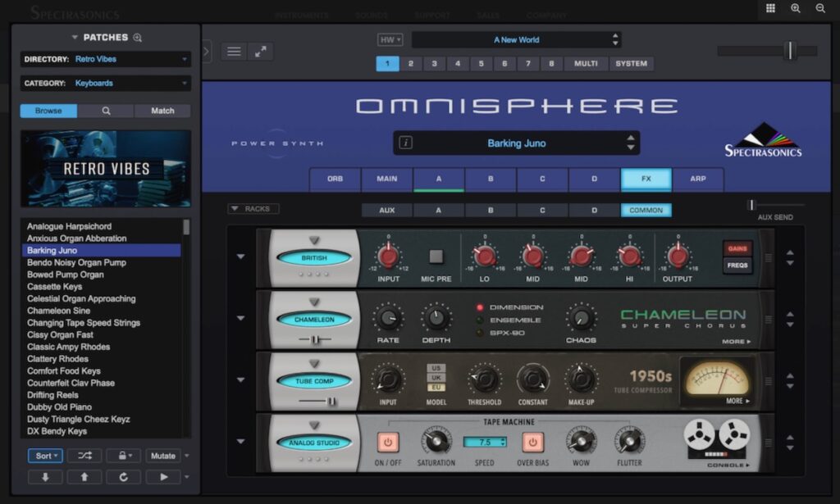Click the shuffle patches icon
840x504 pixels.
[x=84, y=456]
